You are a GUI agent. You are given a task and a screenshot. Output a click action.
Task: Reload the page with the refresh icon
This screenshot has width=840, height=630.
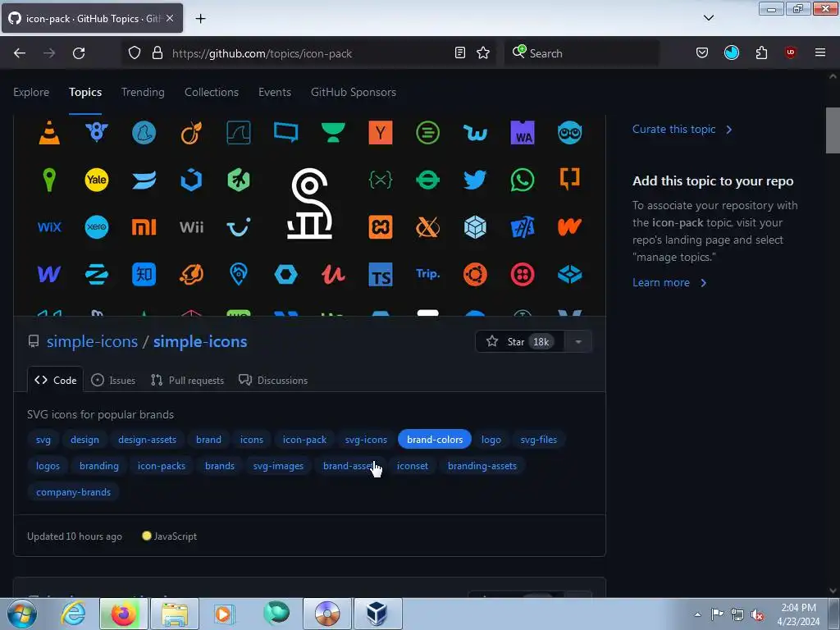coord(79,53)
